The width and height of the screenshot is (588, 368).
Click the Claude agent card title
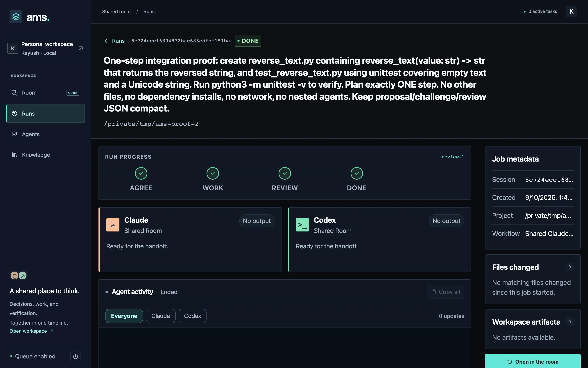click(x=136, y=220)
